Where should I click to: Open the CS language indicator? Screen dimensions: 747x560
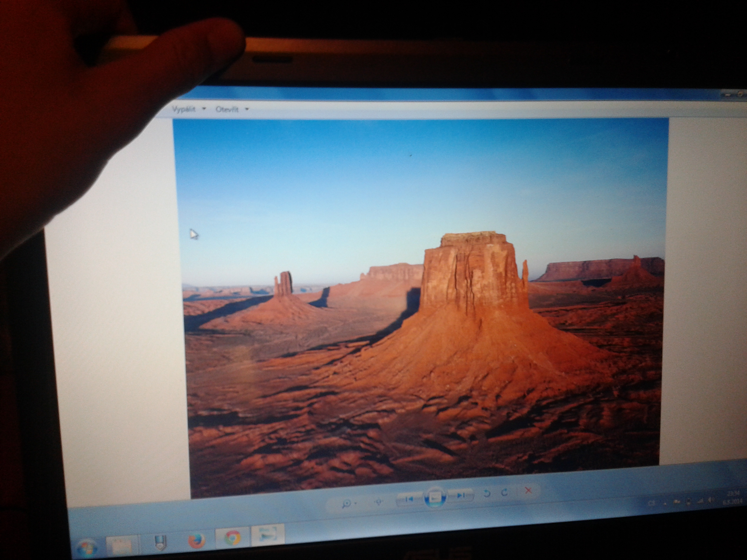click(x=651, y=503)
